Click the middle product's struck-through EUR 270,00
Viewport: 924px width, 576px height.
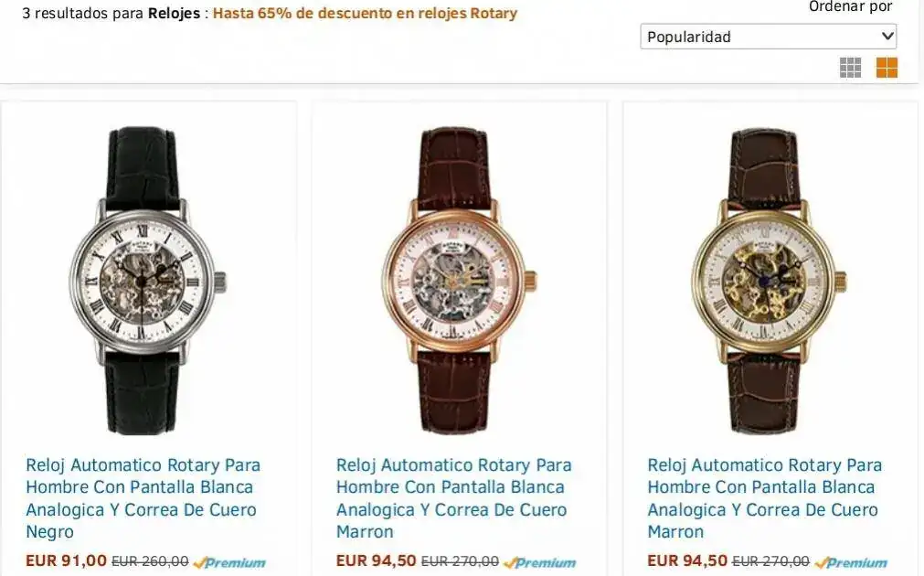pos(461,561)
